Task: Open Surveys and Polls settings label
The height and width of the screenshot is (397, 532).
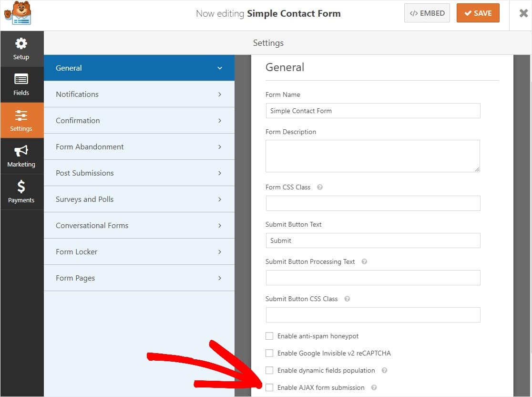Action: point(84,199)
